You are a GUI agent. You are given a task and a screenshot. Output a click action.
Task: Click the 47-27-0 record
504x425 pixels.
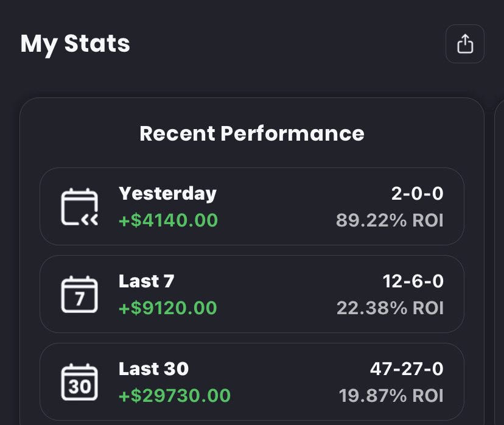click(x=407, y=369)
